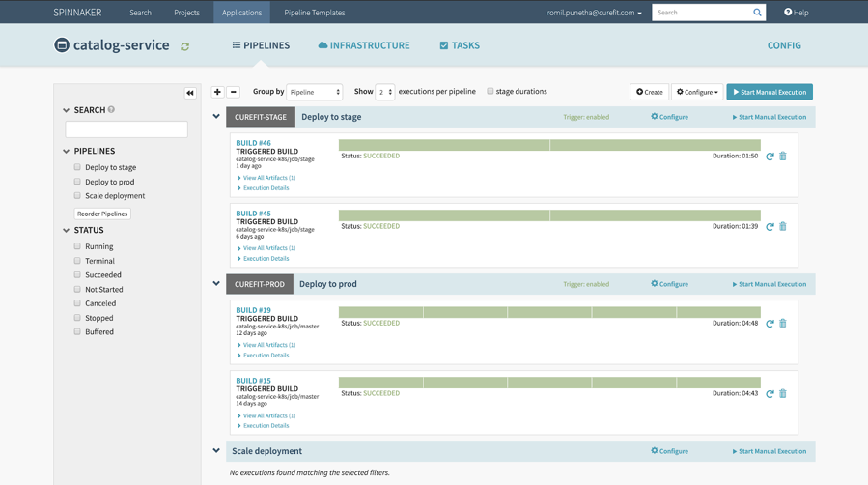Click the Create pipeline button
The image size is (868, 485).
click(x=650, y=92)
